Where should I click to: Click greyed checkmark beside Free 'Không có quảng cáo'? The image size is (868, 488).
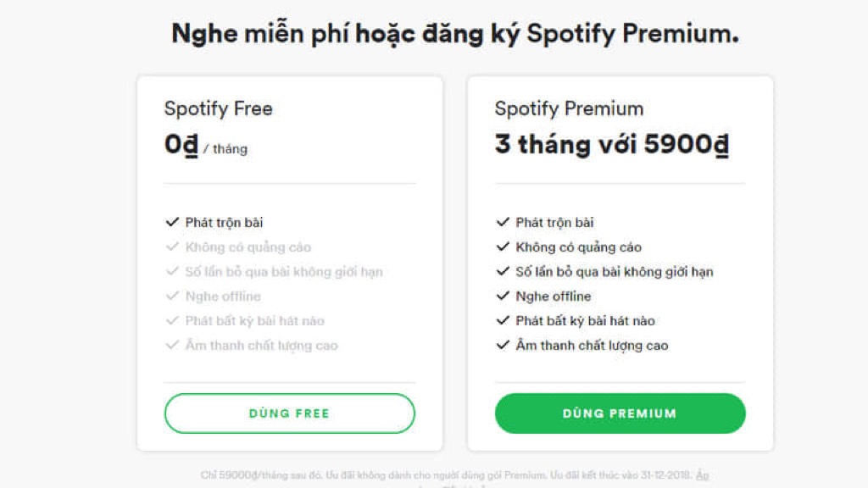click(x=172, y=247)
